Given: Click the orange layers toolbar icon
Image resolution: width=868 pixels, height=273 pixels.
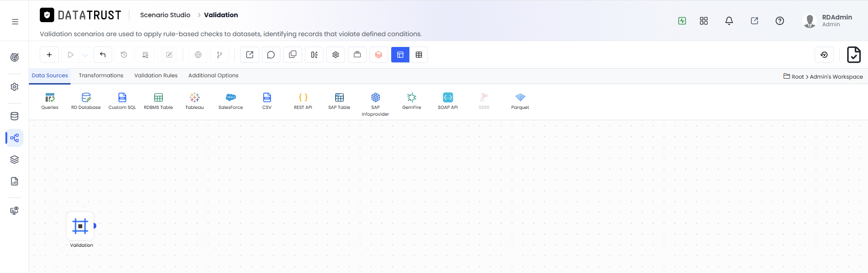Looking at the screenshot, I should pyautogui.click(x=379, y=55).
